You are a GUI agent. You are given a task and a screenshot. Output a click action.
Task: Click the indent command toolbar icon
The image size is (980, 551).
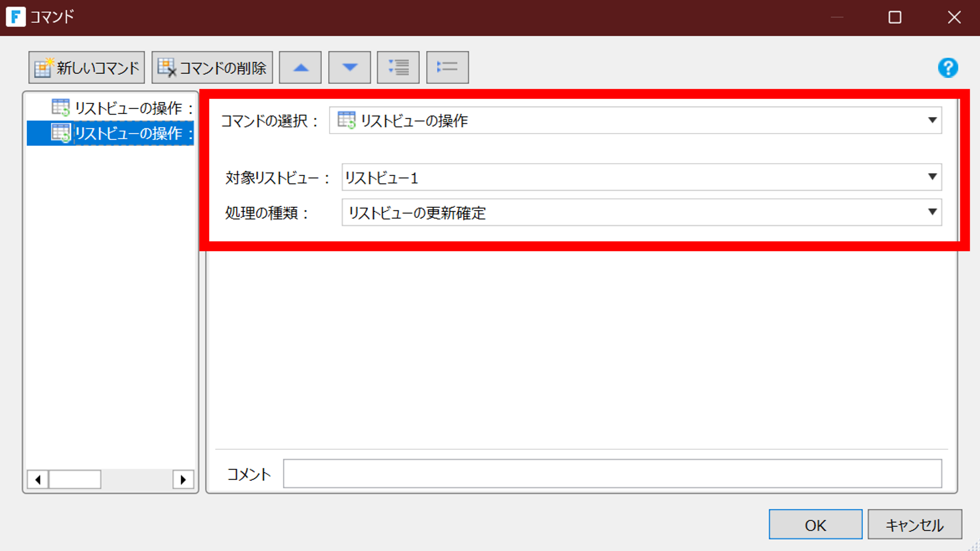pos(398,68)
